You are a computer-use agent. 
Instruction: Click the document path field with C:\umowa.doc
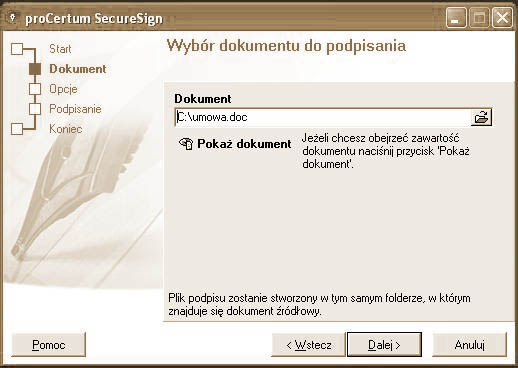click(x=322, y=117)
